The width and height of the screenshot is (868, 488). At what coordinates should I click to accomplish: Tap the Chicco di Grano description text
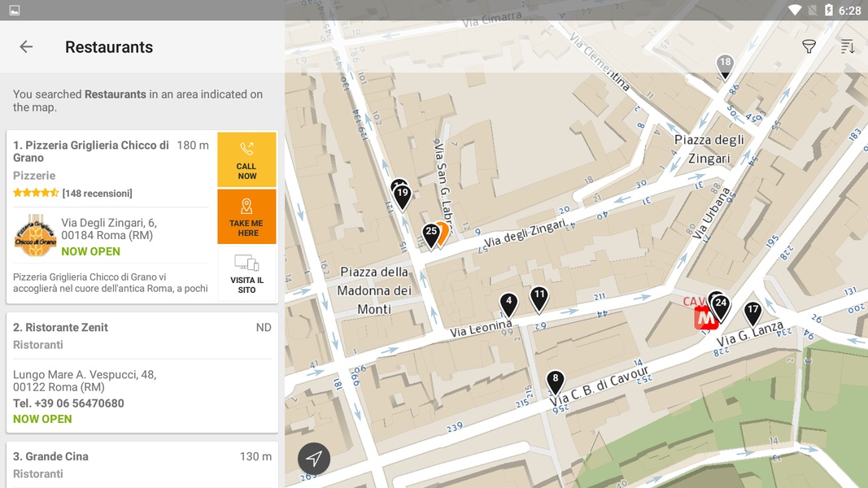point(111,283)
